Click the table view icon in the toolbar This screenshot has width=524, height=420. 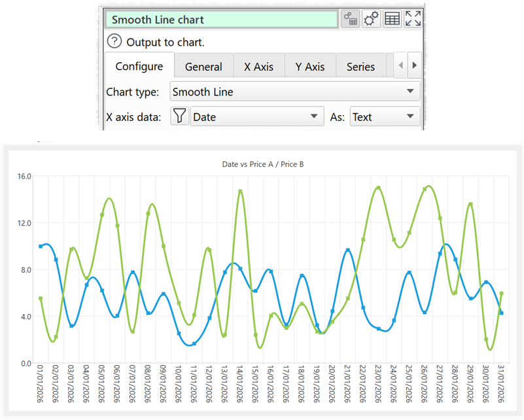(392, 18)
